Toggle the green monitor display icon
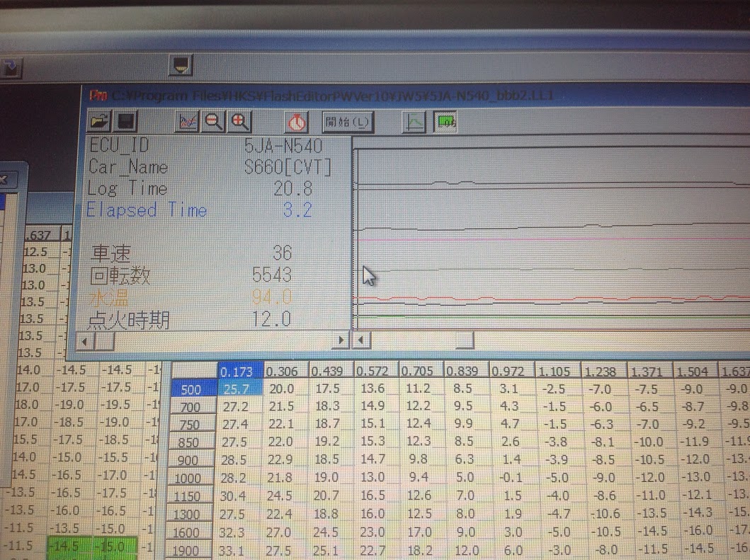750x560 pixels. [445, 122]
